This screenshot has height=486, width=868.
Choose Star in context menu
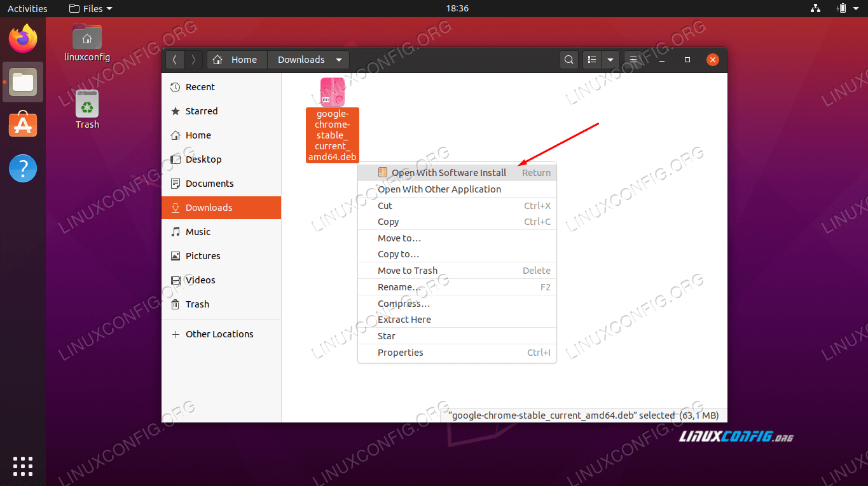pyautogui.click(x=457, y=336)
